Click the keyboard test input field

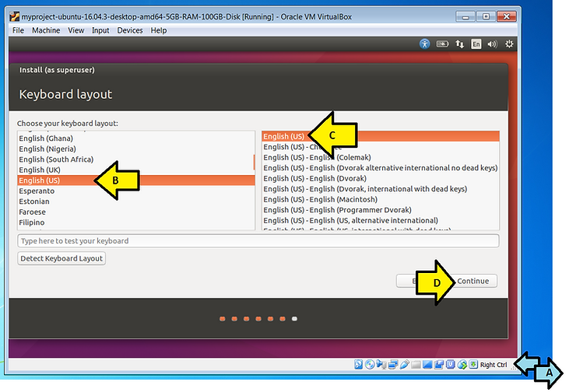coord(258,241)
